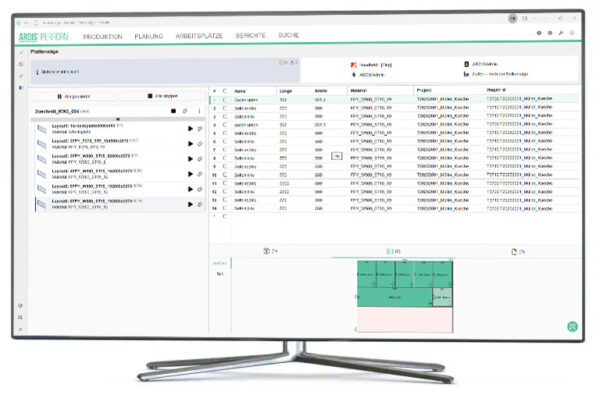600x402 pixels.
Task: Sort table by Material column header
Action: tap(359, 91)
